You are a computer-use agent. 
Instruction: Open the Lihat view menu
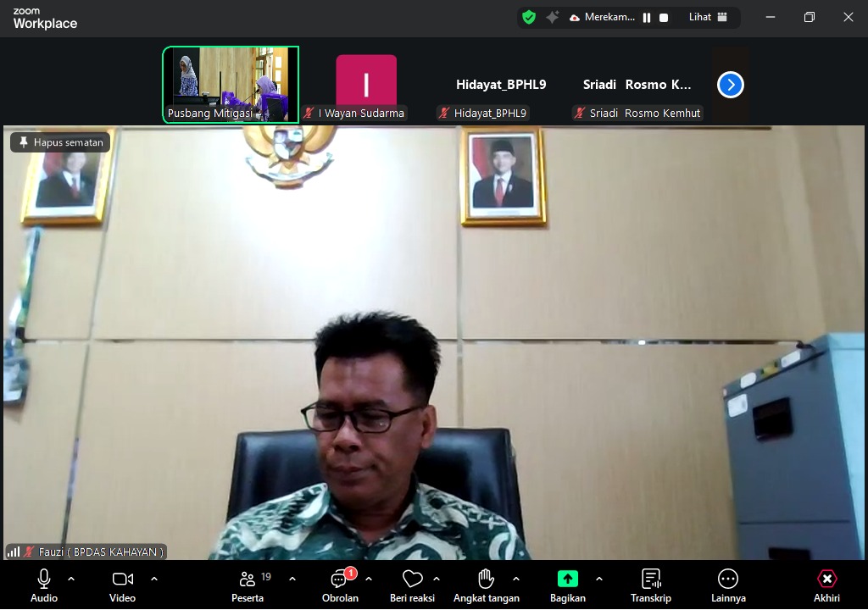[x=708, y=17]
